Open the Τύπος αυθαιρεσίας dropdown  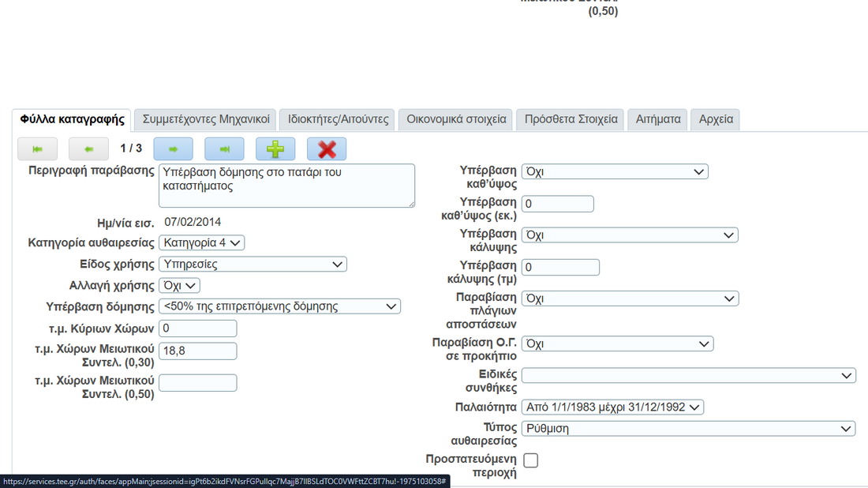688,429
